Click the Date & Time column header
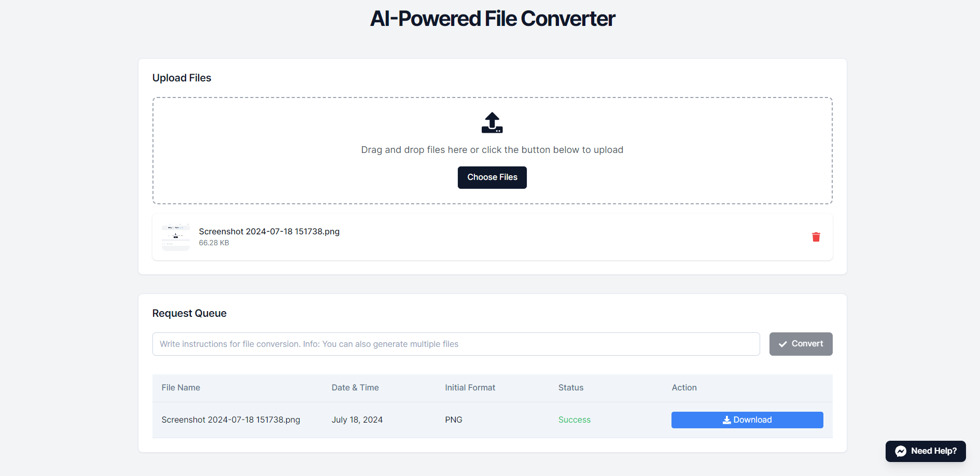 355,388
